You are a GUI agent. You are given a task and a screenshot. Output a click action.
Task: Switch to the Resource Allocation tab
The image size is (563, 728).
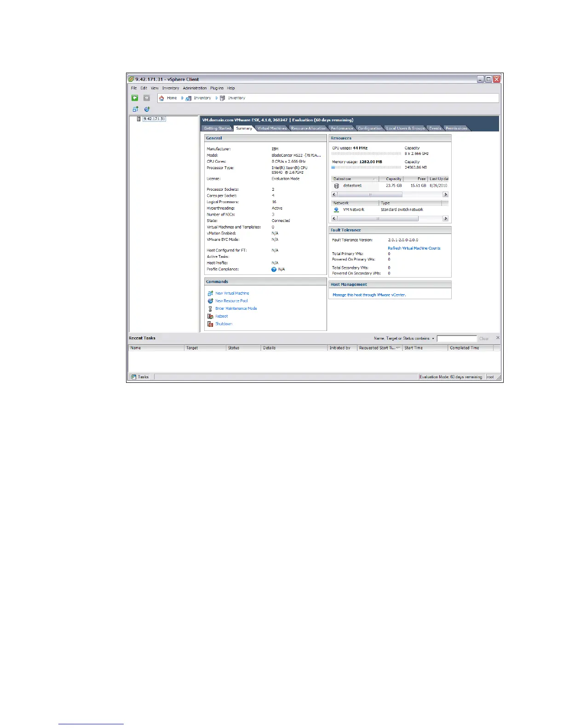pos(308,128)
